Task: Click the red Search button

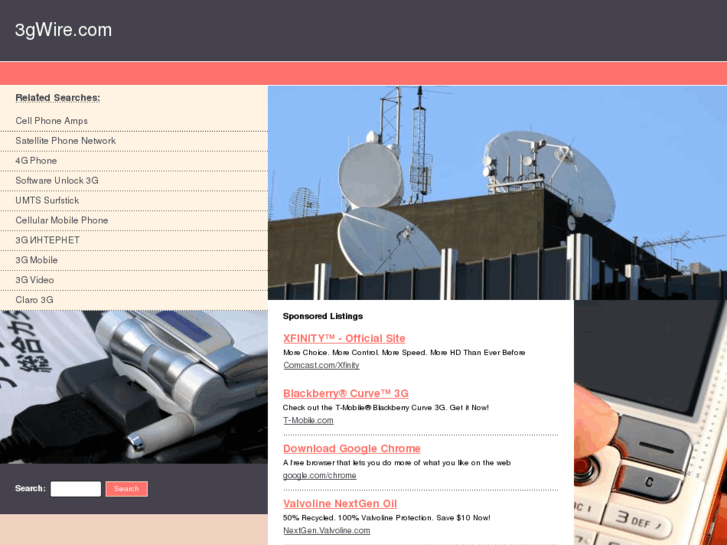Action: pyautogui.click(x=127, y=489)
